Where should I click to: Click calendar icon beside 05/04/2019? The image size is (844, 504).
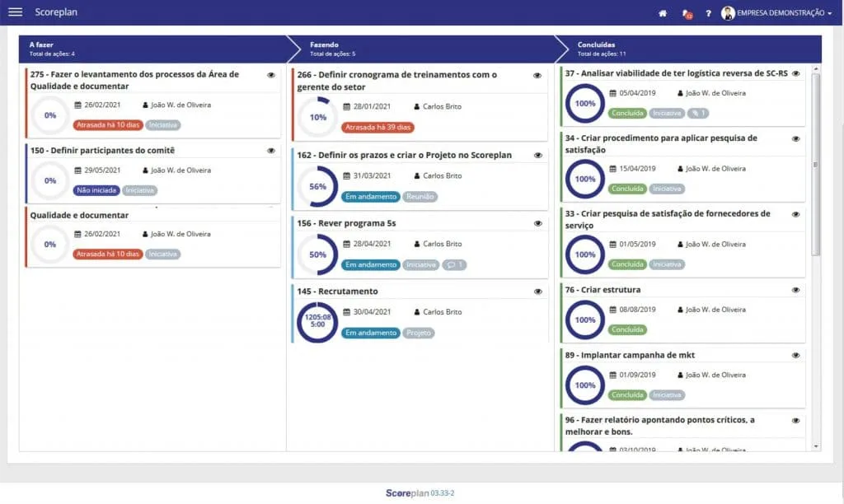coord(612,93)
